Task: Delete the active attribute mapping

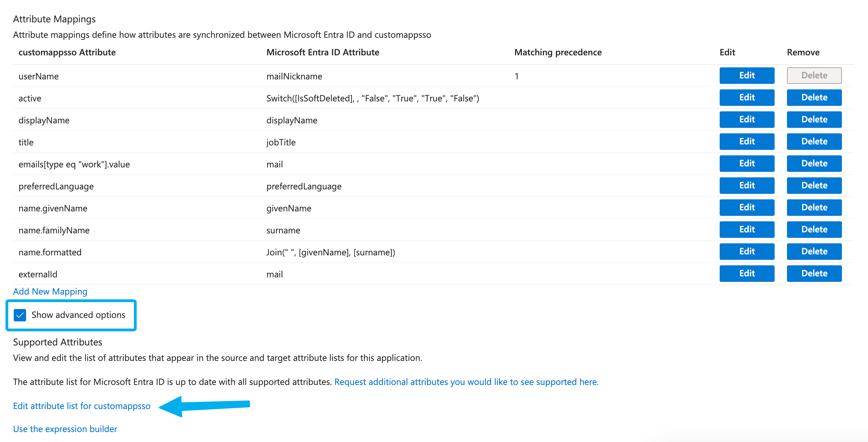Action: click(x=814, y=98)
